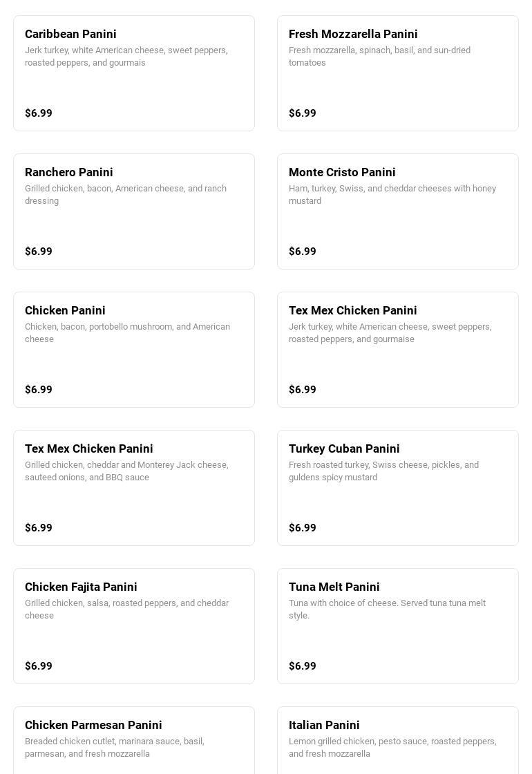This screenshot has width=532, height=774.
Task: Click the Fresh Mozzarella Panini description text
Action: [x=379, y=56]
